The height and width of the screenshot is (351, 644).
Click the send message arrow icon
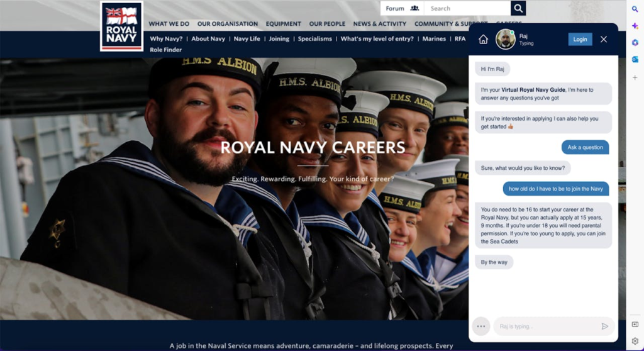click(x=604, y=326)
